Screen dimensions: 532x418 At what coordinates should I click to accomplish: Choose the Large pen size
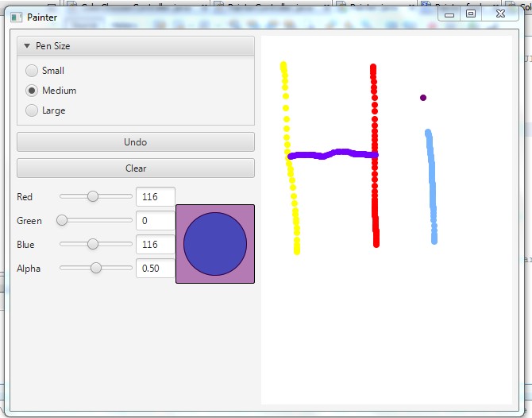[x=32, y=110]
